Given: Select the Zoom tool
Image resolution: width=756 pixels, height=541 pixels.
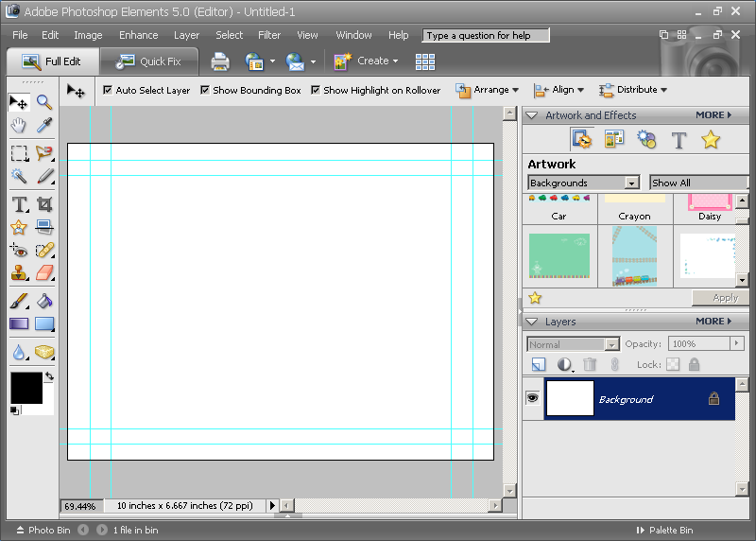Looking at the screenshot, I should [44, 102].
